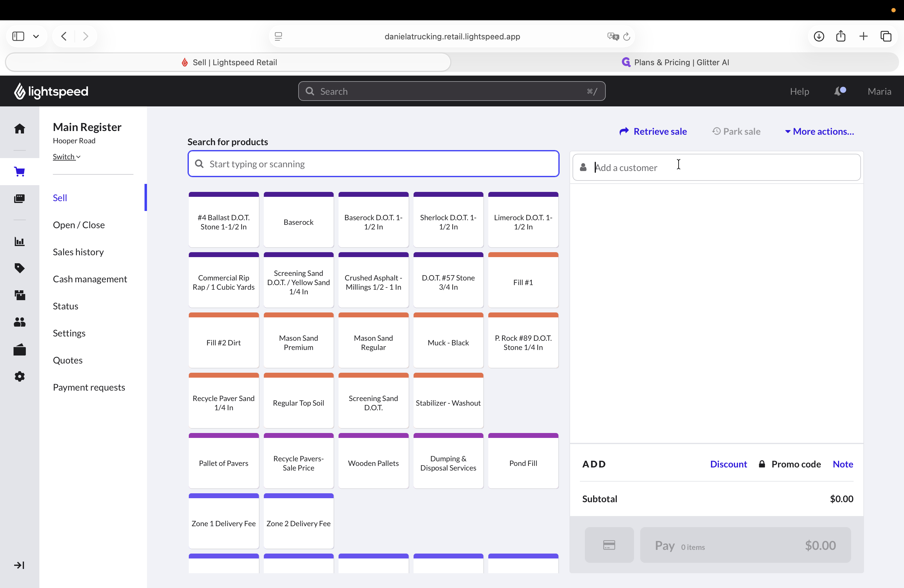Expand the Switch register dropdown
Viewport: 904px width, 588px height.
[66, 157]
